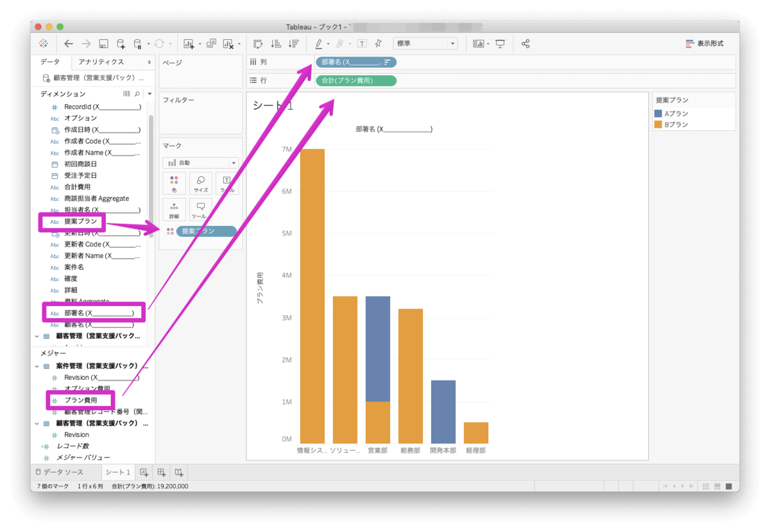Select the 商談担当者 Aggregate field
Viewport: 770px width, 532px height.
96,198
